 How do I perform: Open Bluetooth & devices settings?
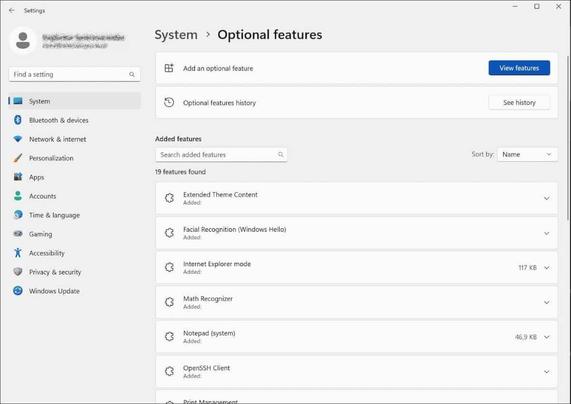[75, 120]
